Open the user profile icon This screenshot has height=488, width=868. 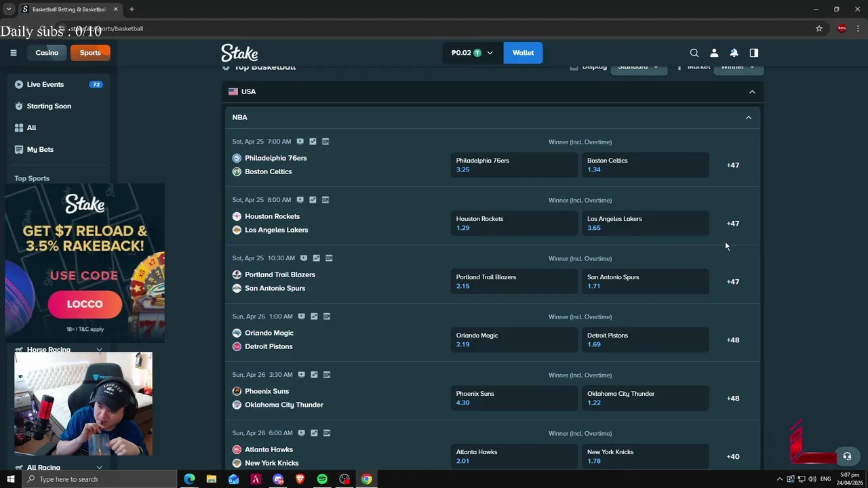point(714,53)
